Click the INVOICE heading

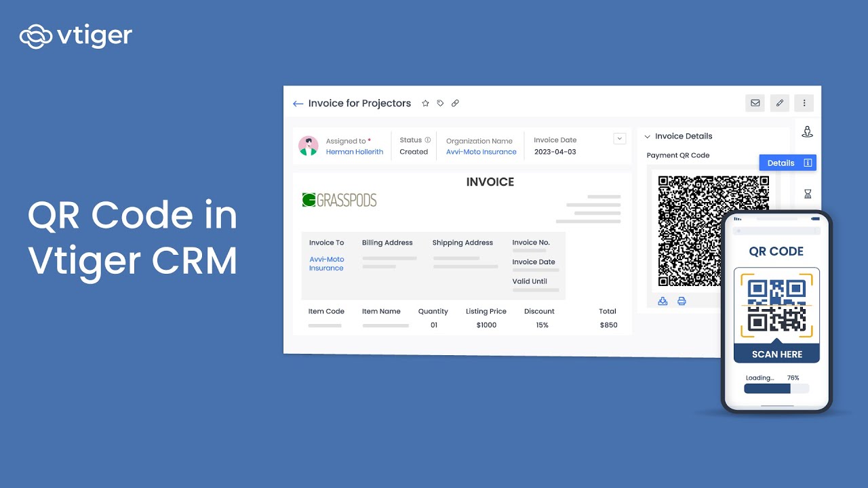pos(490,182)
